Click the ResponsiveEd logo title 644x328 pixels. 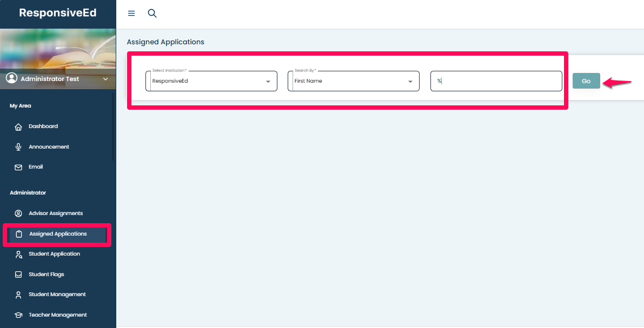pos(58,13)
